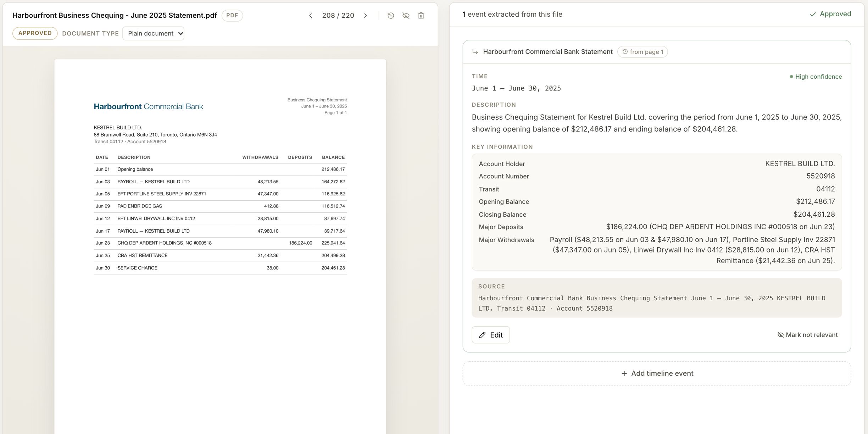Click the Account Number value 5520918
Image resolution: width=868 pixels, height=434 pixels.
820,176
